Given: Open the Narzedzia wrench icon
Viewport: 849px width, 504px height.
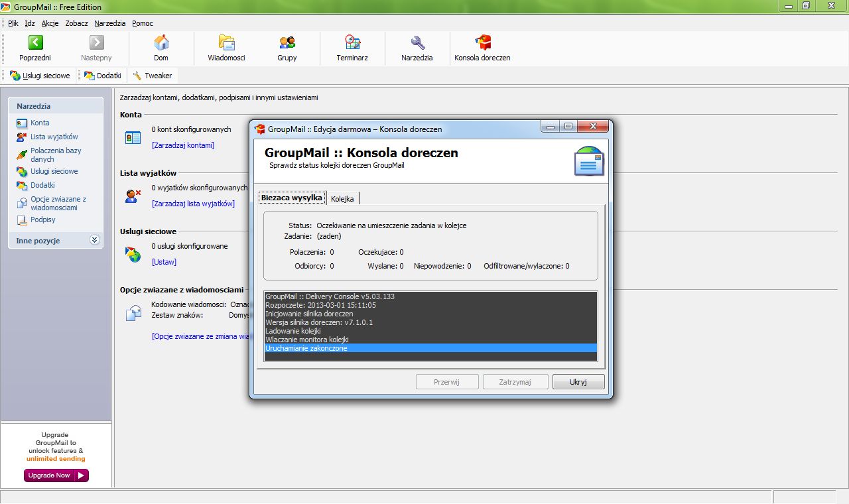Looking at the screenshot, I should coord(417,42).
